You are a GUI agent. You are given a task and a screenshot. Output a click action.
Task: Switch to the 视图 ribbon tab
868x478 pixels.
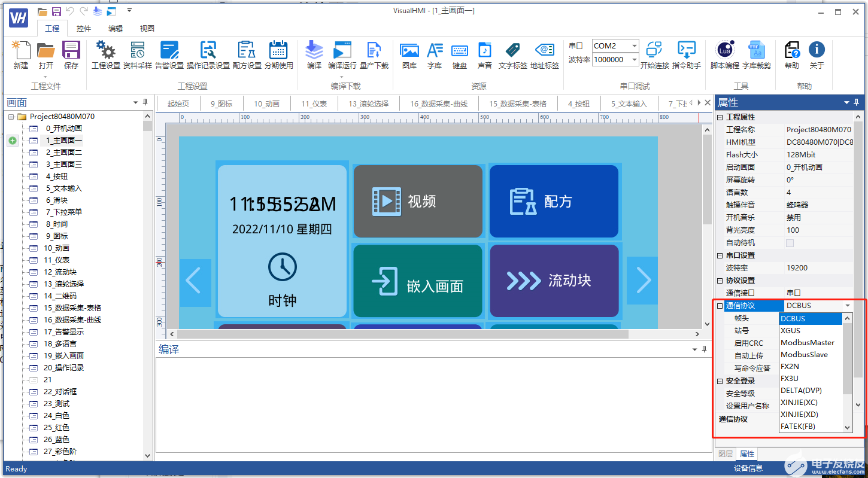(x=147, y=28)
